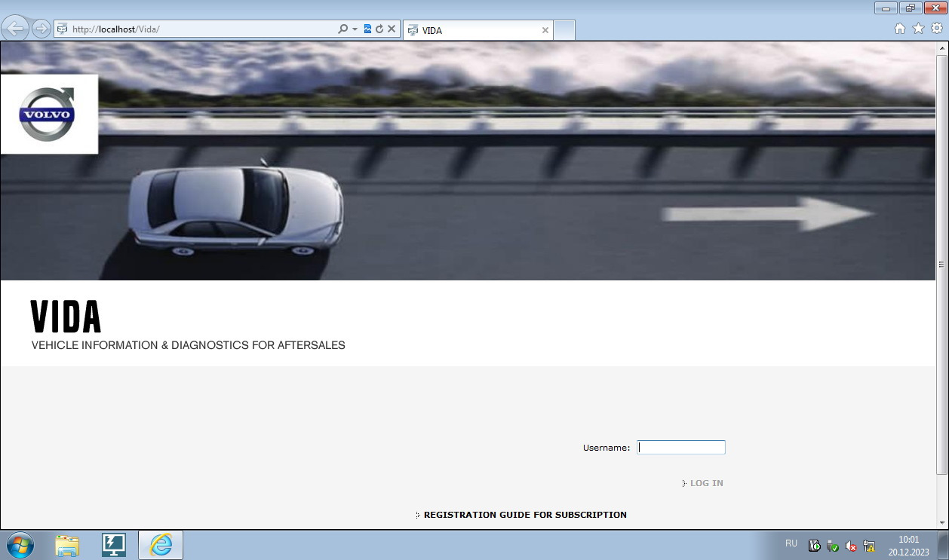Expand the search provider dropdown
Image resolution: width=949 pixels, height=560 pixels.
point(355,28)
